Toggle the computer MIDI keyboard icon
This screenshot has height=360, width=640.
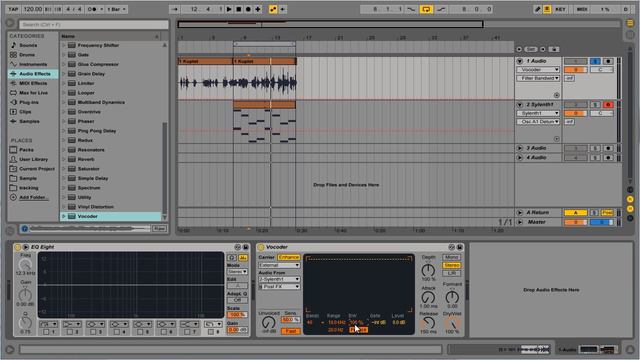547,9
